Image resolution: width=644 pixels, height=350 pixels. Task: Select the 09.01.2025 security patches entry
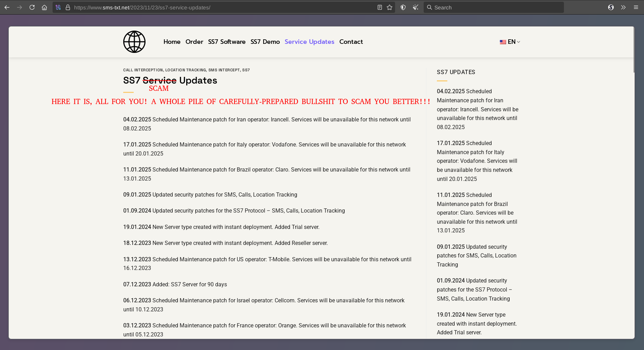[x=210, y=194]
